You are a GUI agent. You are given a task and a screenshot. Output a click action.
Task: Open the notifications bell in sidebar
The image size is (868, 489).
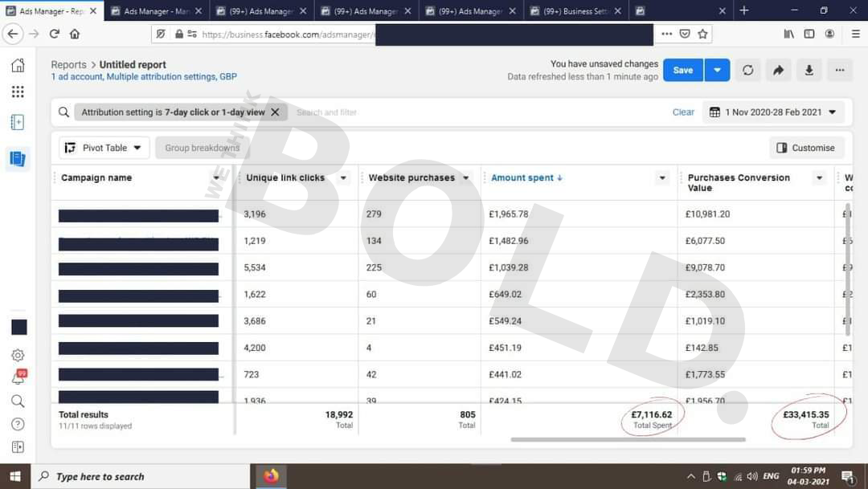(18, 378)
